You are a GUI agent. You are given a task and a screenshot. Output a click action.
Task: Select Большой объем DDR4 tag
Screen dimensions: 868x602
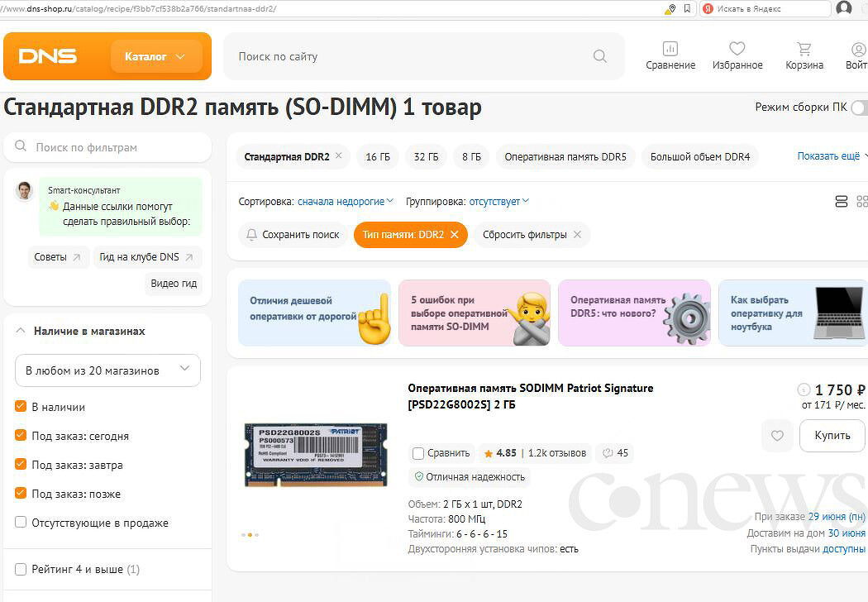699,157
